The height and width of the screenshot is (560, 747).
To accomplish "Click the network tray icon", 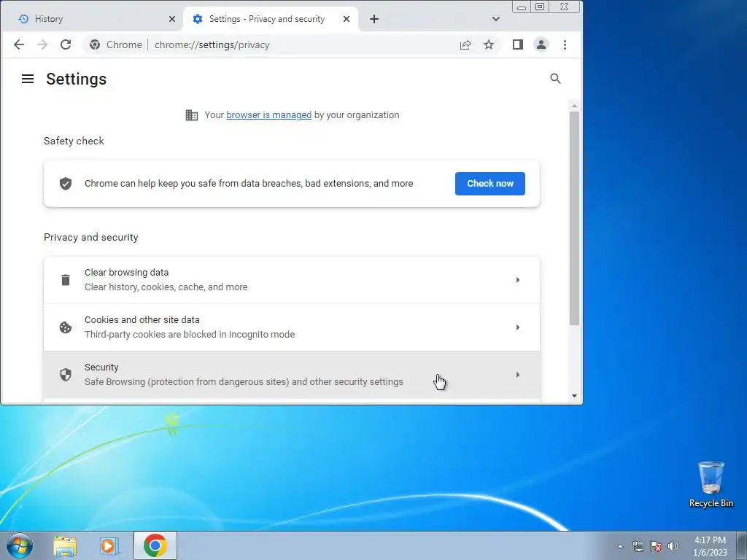I will tap(638, 547).
